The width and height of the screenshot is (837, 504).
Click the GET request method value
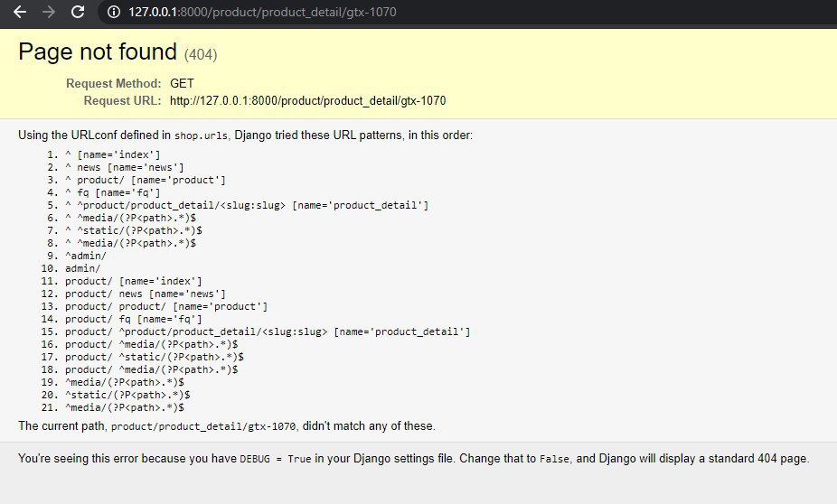click(182, 84)
